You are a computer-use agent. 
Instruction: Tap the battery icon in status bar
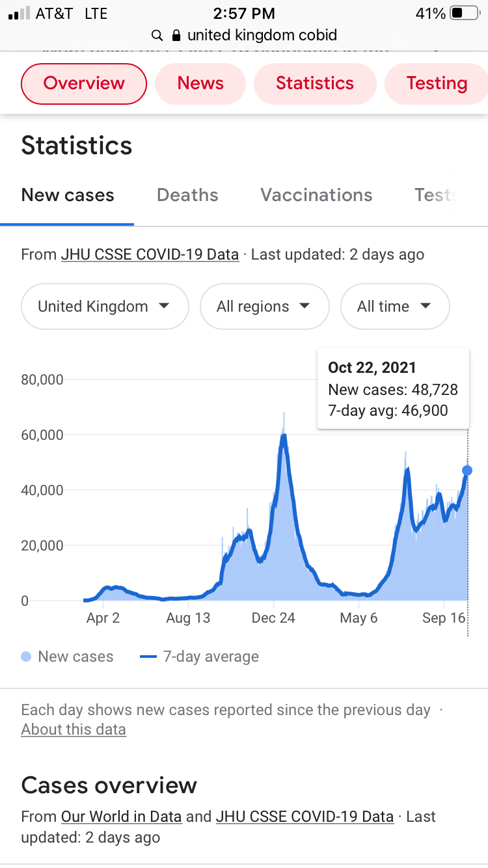pyautogui.click(x=464, y=13)
